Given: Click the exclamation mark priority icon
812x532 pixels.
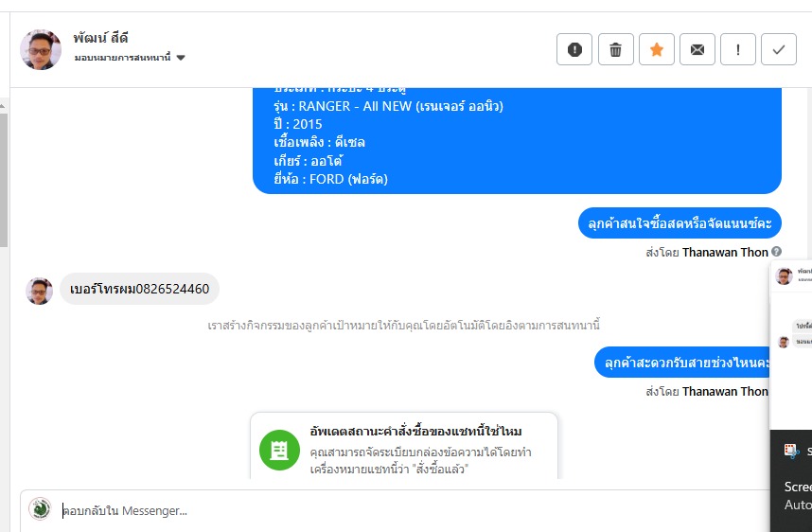Looking at the screenshot, I should tap(738, 50).
